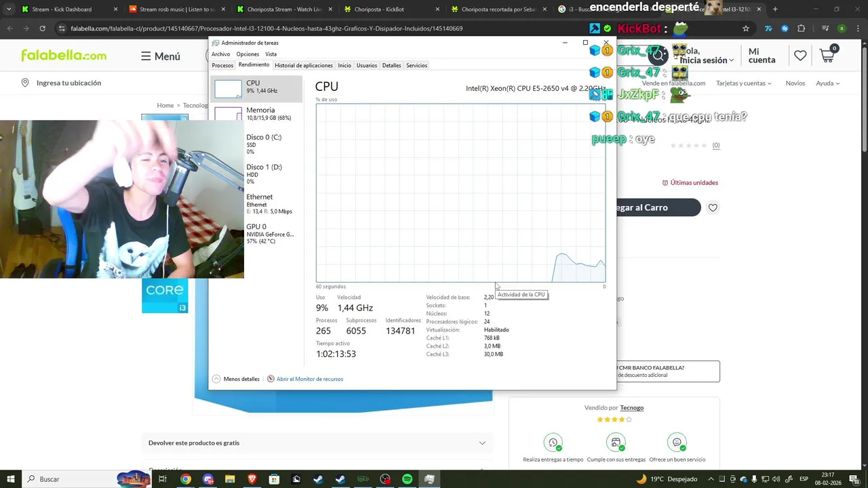Viewport: 868px width, 488px height.
Task: Switch to Choriposta - KickBot tab
Action: [x=391, y=9]
